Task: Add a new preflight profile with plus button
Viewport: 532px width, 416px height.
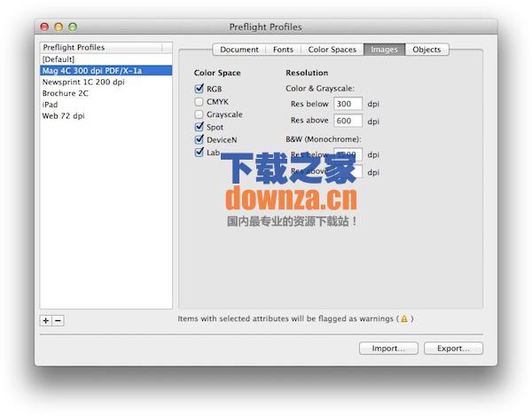Action: (46, 320)
